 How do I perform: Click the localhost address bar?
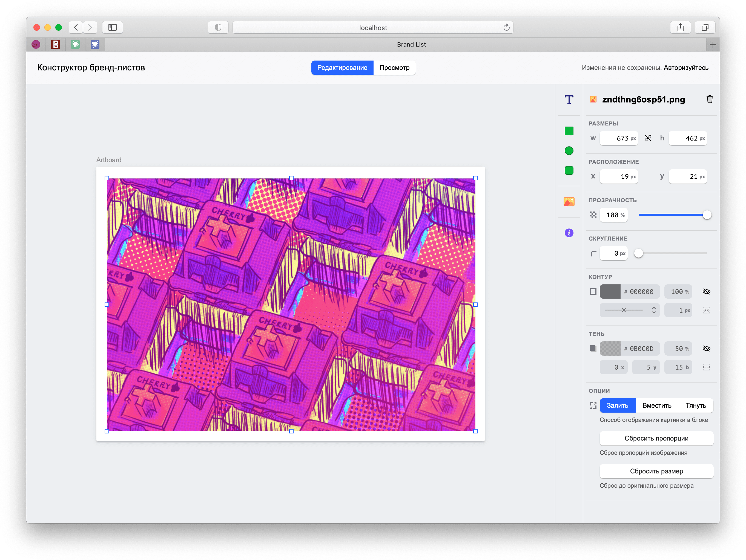(373, 27)
